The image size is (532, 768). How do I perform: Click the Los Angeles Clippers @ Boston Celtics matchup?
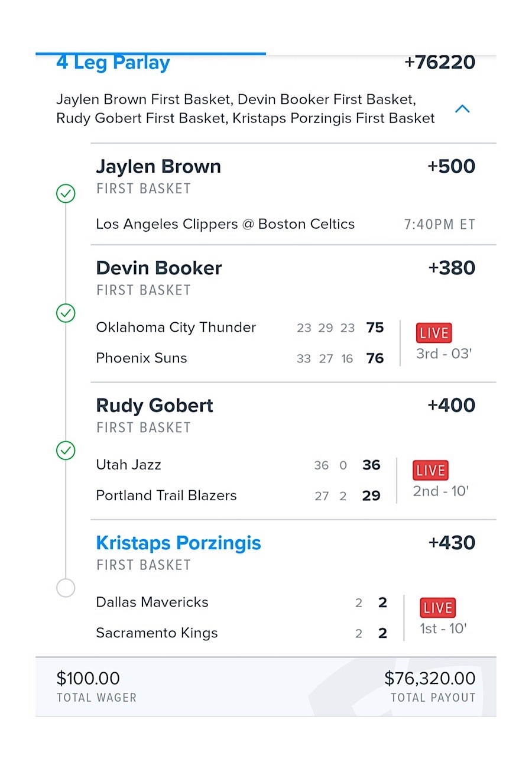pyautogui.click(x=225, y=224)
